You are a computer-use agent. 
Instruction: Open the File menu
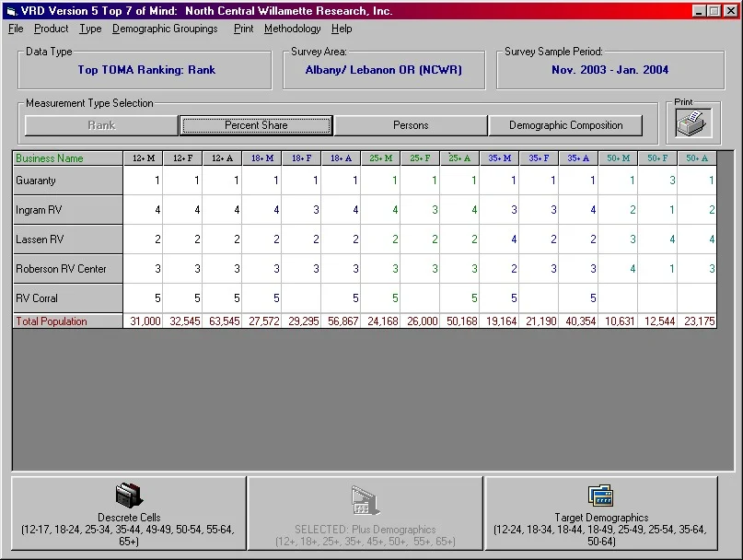pos(16,29)
